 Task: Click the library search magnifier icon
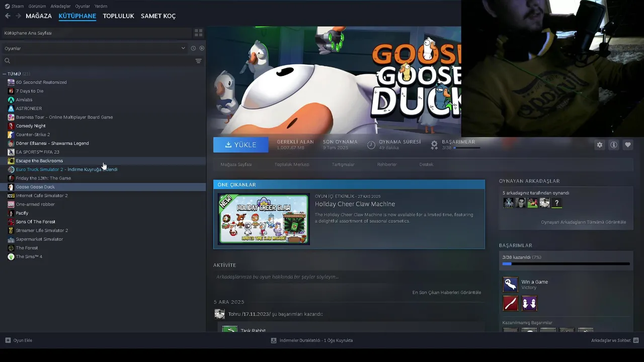point(7,61)
